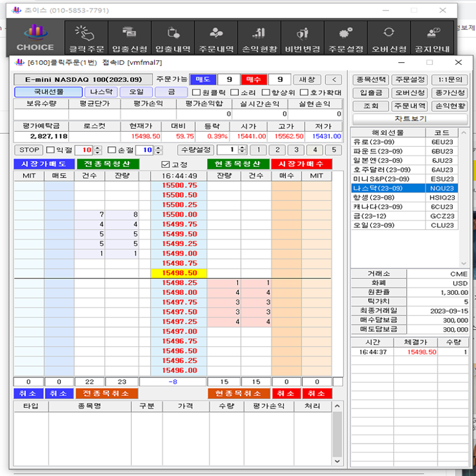This screenshot has width=476, height=476.
Task: Open 주문내역 toolbar icon
Action: 216,38
